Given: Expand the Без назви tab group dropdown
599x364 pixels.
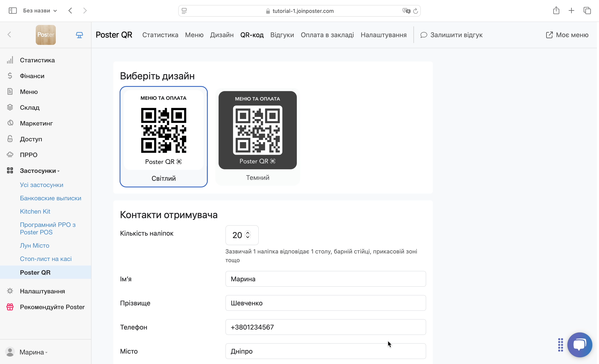Looking at the screenshot, I should pyautogui.click(x=40, y=11).
